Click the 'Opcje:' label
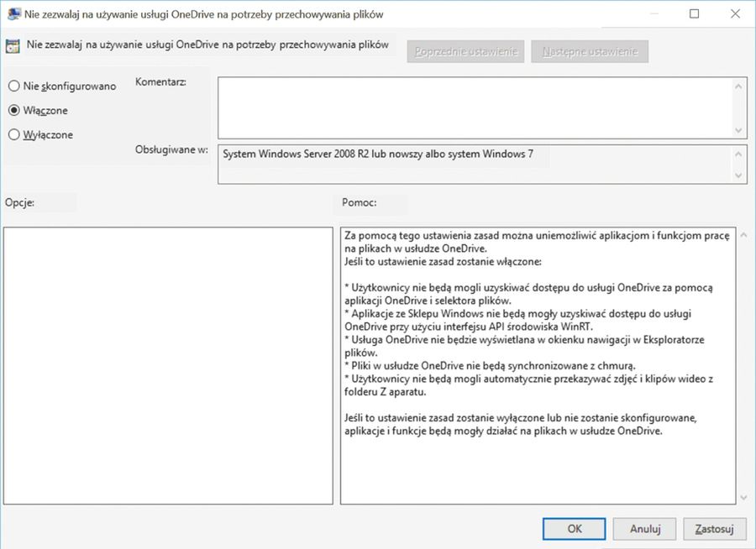 pyautogui.click(x=20, y=202)
